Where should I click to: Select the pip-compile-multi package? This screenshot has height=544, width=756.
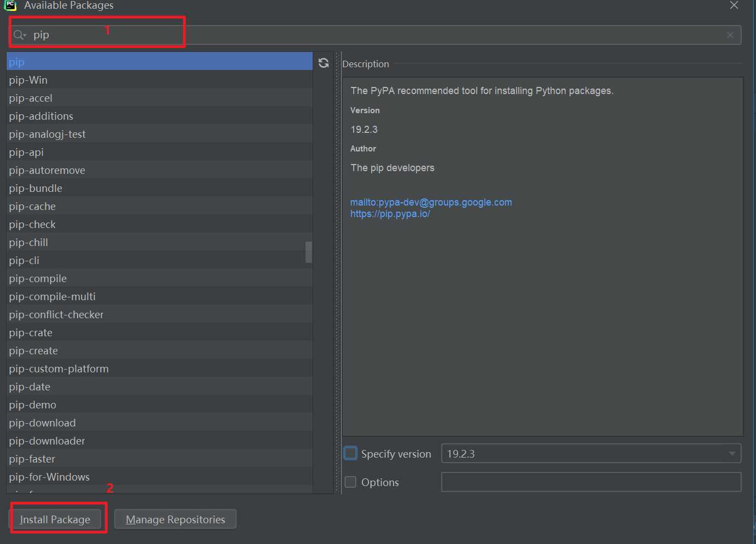coord(159,296)
